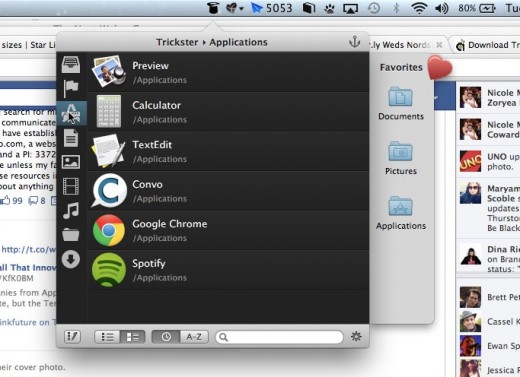Viewport: 520px width, 377px height.
Task: Switch to detailed list view with icons
Action: [x=132, y=337]
